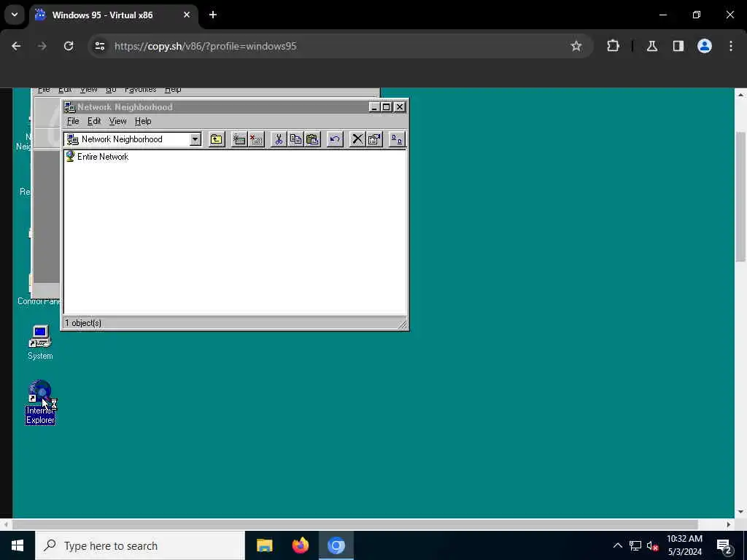Show hidden system tray icons
Viewport: 747px width, 560px height.
pos(617,545)
